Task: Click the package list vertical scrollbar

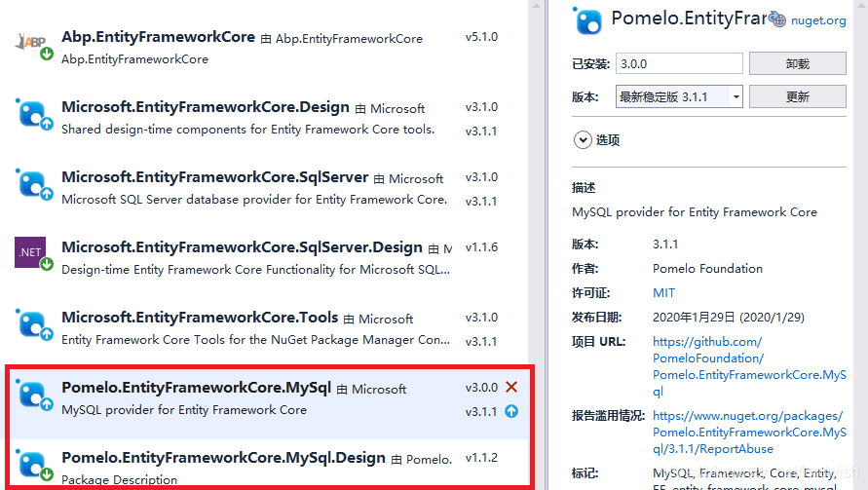Action: point(536,245)
